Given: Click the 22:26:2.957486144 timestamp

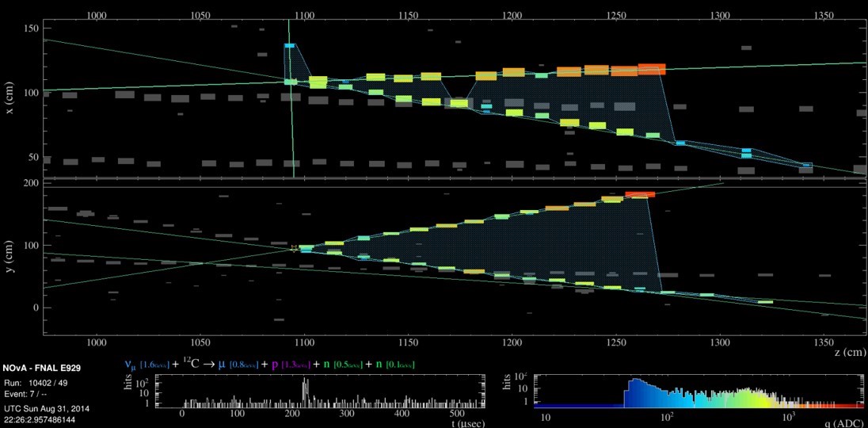Looking at the screenshot, I should tap(39, 418).
